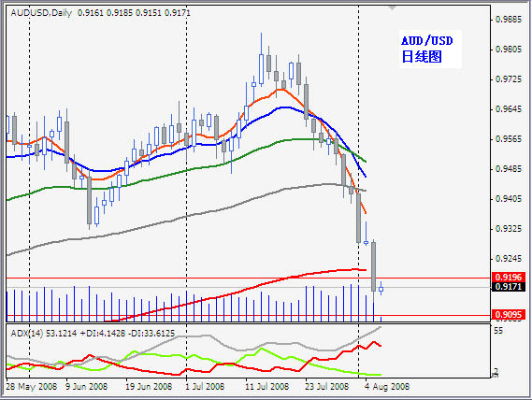The width and height of the screenshot is (532, 400).
Task: Click the 55 value on ADX scale
Action: click(x=498, y=331)
